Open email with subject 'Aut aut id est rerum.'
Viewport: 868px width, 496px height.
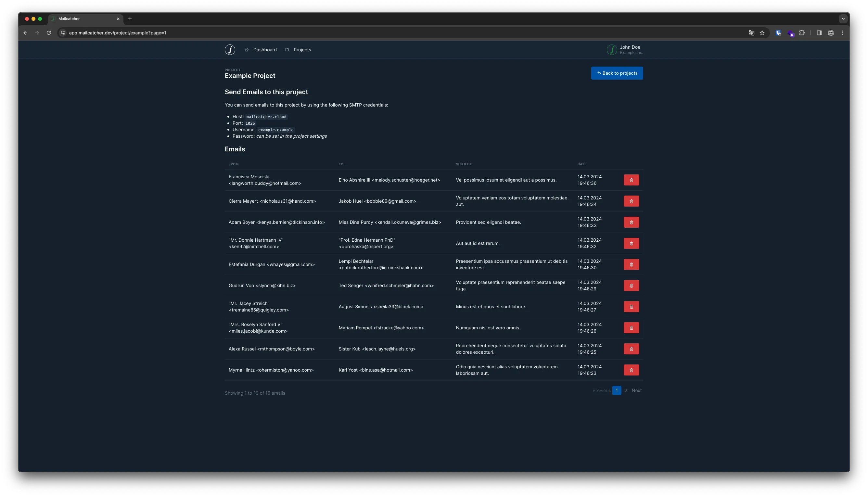pos(478,243)
